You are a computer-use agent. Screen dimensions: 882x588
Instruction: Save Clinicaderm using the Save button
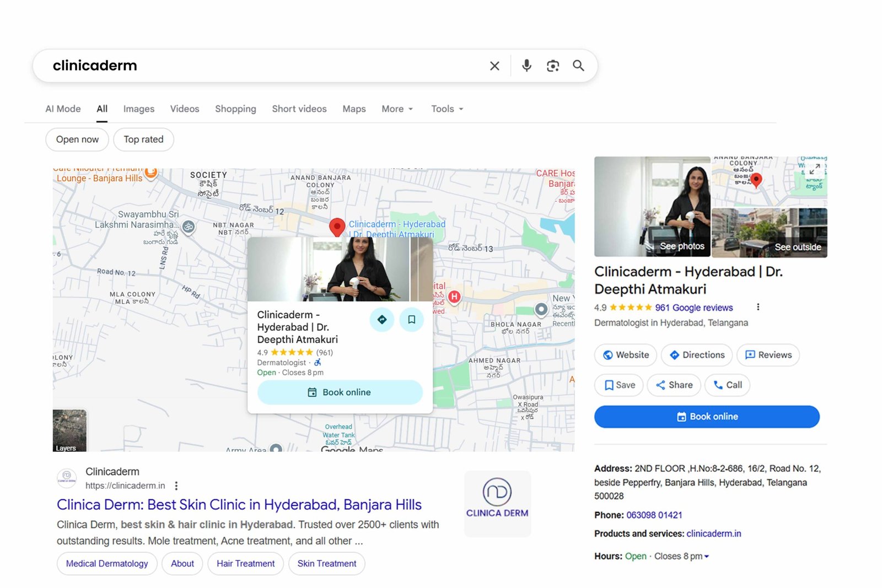click(x=619, y=385)
